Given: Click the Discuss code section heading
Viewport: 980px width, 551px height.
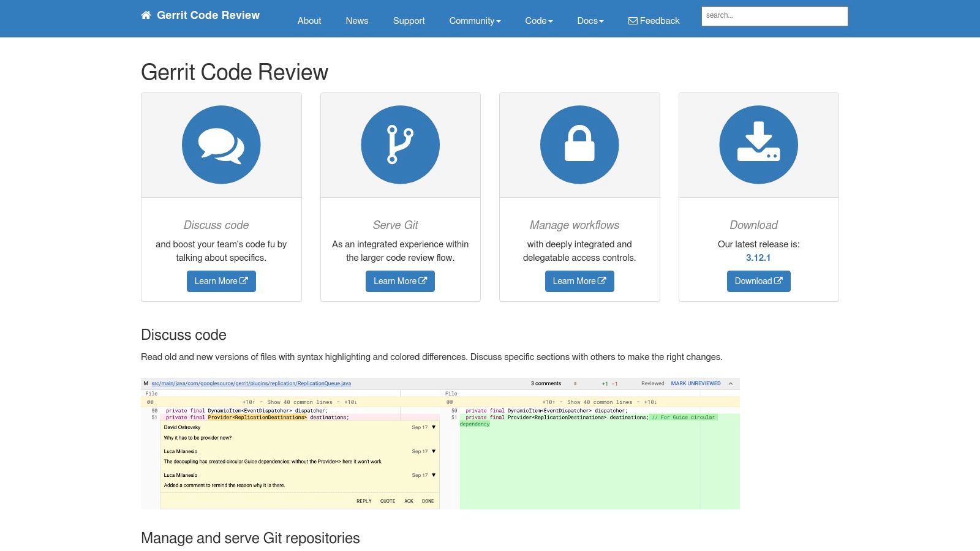Looking at the screenshot, I should pyautogui.click(x=184, y=335).
